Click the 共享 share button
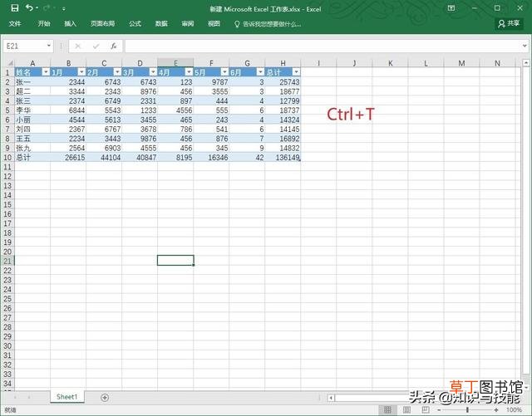 coord(509,23)
